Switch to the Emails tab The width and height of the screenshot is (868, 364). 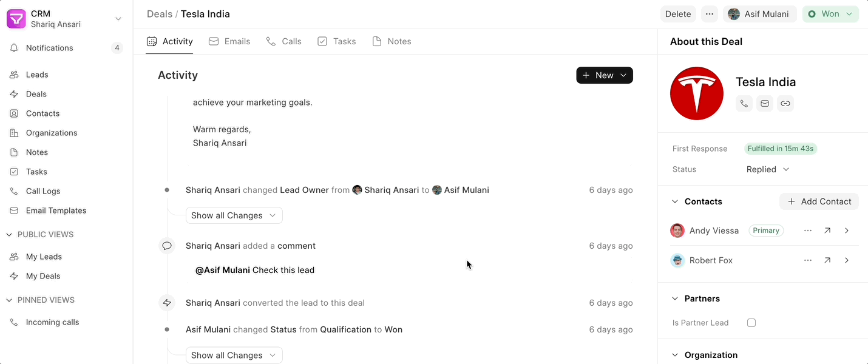pos(229,41)
